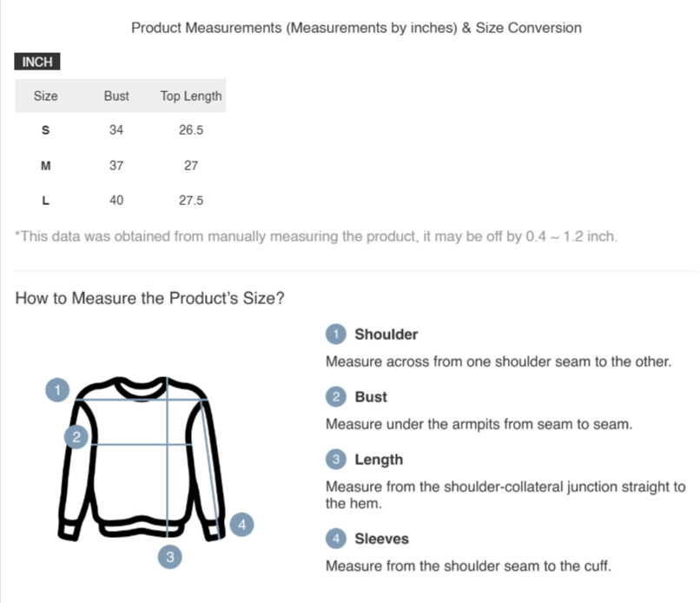Click the INCH unit tab
The image size is (700, 603).
pyautogui.click(x=37, y=62)
